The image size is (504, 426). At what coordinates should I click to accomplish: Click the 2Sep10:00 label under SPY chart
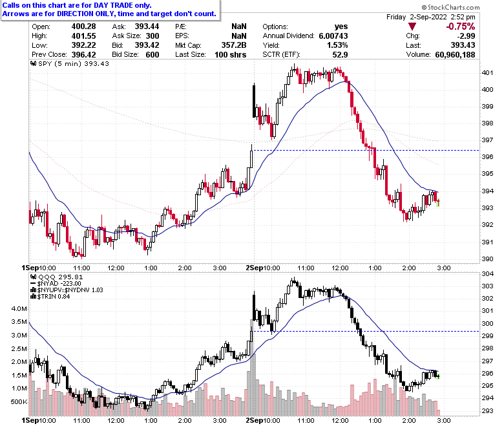coord(263,268)
